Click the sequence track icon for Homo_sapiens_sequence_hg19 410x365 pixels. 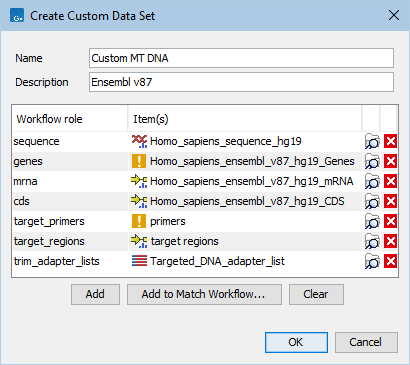(x=139, y=141)
